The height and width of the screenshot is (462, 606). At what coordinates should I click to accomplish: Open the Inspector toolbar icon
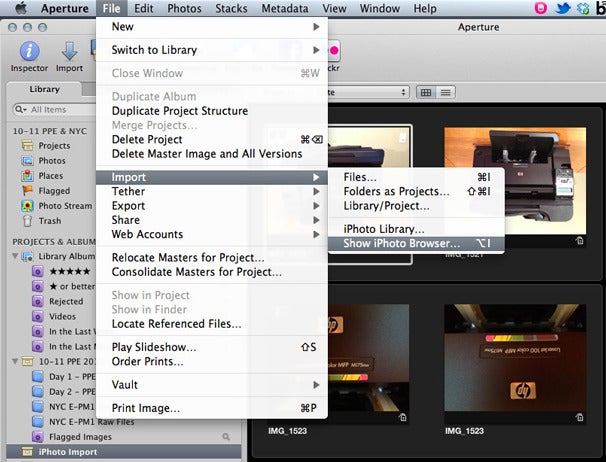tap(29, 51)
